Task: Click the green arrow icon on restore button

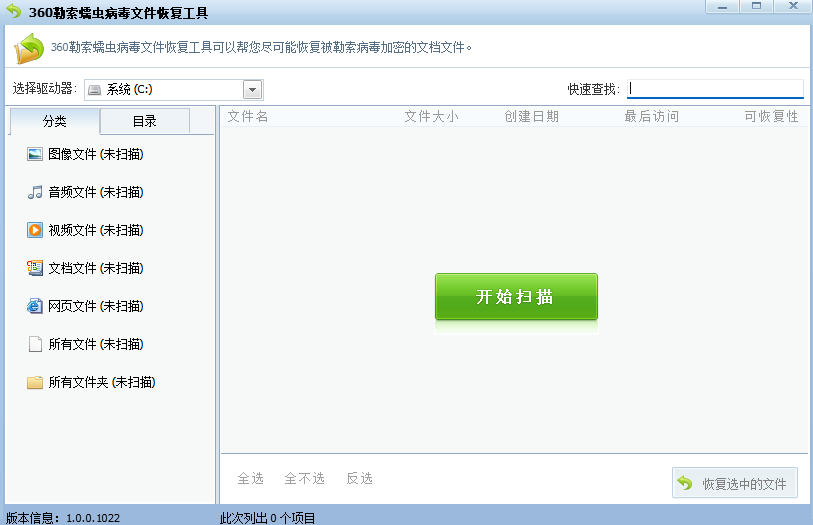Action: click(685, 483)
